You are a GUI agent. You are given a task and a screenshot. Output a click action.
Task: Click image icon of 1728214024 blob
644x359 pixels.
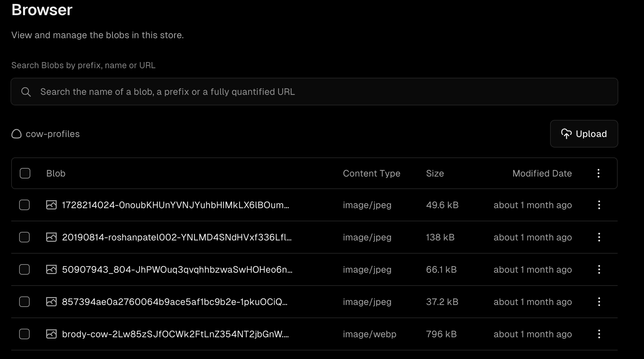[51, 205]
